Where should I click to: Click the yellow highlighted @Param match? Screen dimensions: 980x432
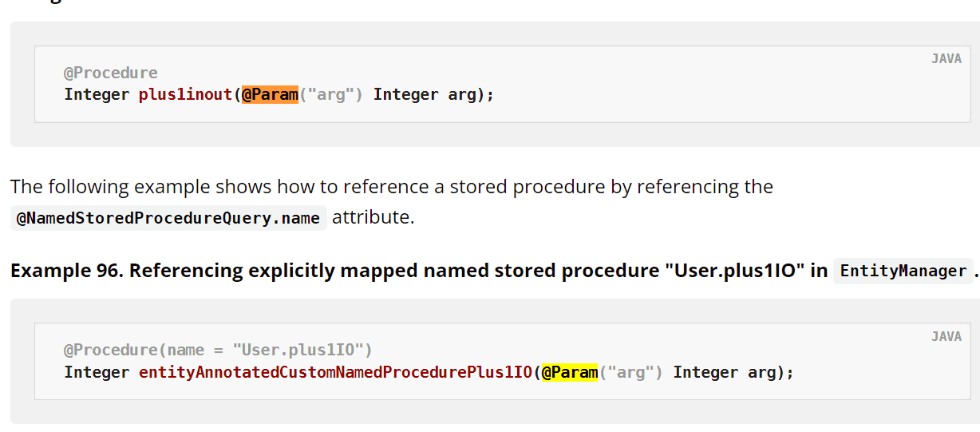tap(570, 372)
